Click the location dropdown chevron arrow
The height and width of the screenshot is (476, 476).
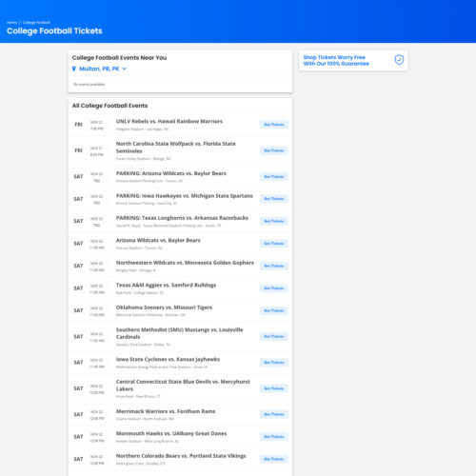pyautogui.click(x=124, y=69)
